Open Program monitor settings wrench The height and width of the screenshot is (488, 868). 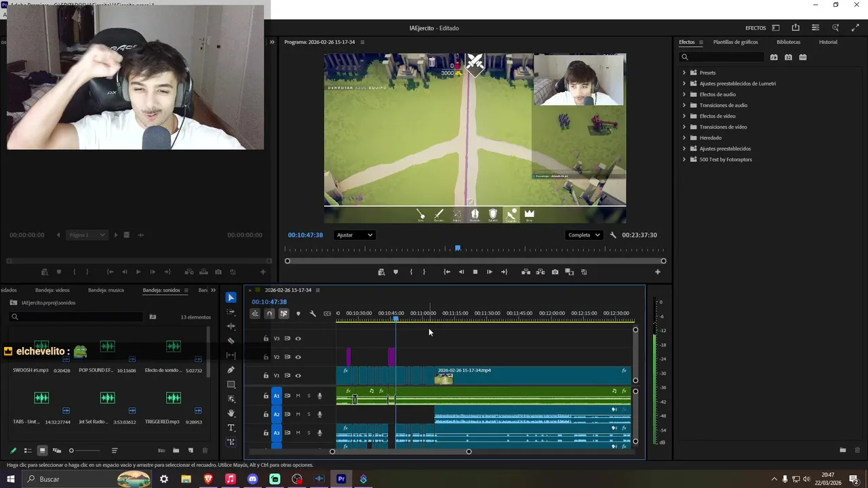613,235
